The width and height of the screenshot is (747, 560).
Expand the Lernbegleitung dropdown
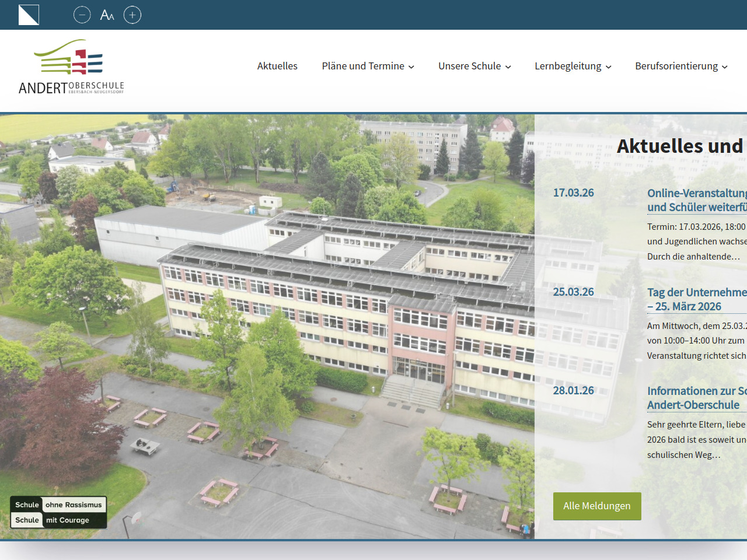coord(573,66)
